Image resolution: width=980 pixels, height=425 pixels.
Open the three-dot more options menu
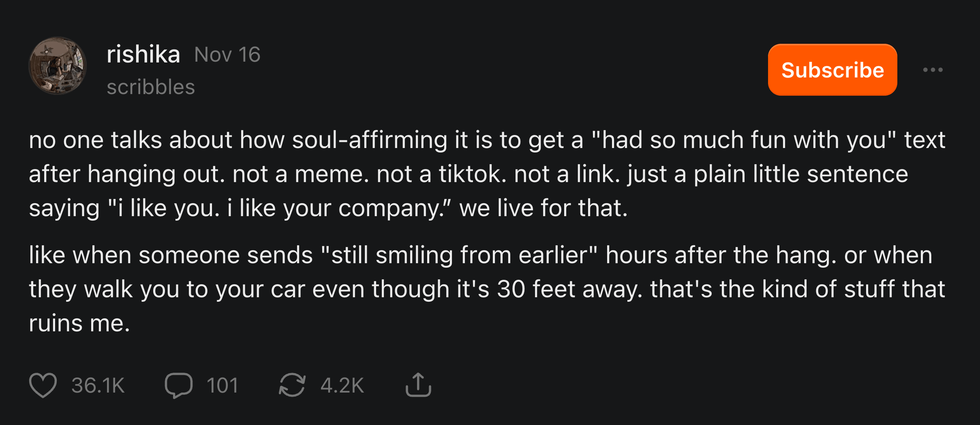pyautogui.click(x=933, y=70)
